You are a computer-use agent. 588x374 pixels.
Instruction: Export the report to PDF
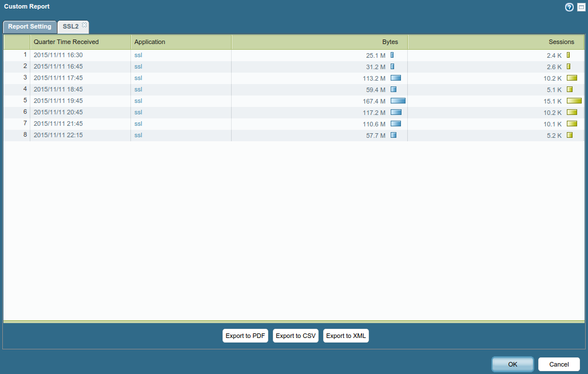tap(245, 336)
